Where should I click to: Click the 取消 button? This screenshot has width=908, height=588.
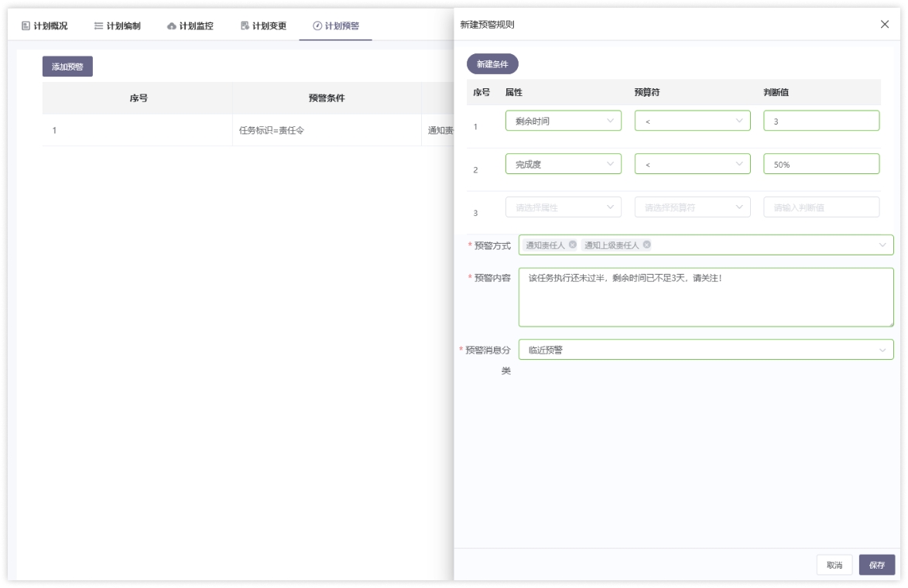(834, 565)
